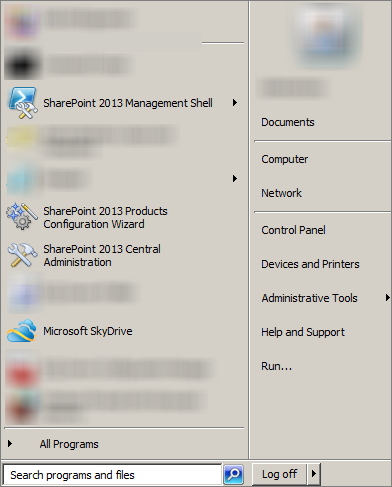Open Help and Support
Viewport: 392px width, 487px height.
303,332
